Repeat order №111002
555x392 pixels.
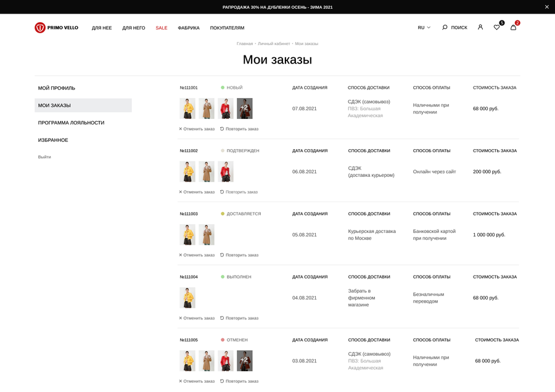pos(239,192)
